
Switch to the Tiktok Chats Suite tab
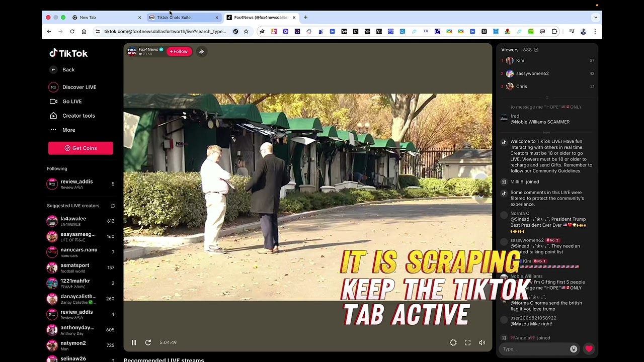[x=184, y=18]
